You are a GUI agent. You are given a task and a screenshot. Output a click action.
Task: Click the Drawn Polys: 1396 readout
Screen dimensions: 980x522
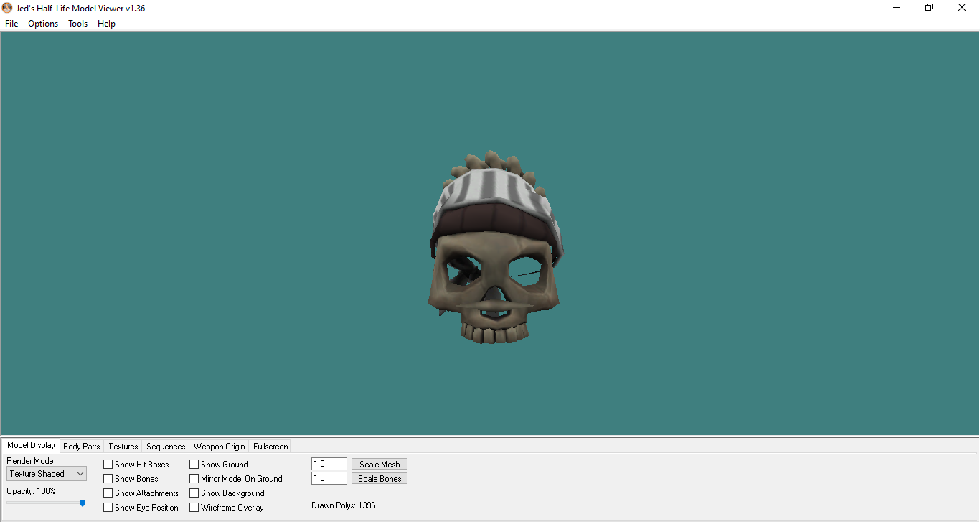coord(344,505)
